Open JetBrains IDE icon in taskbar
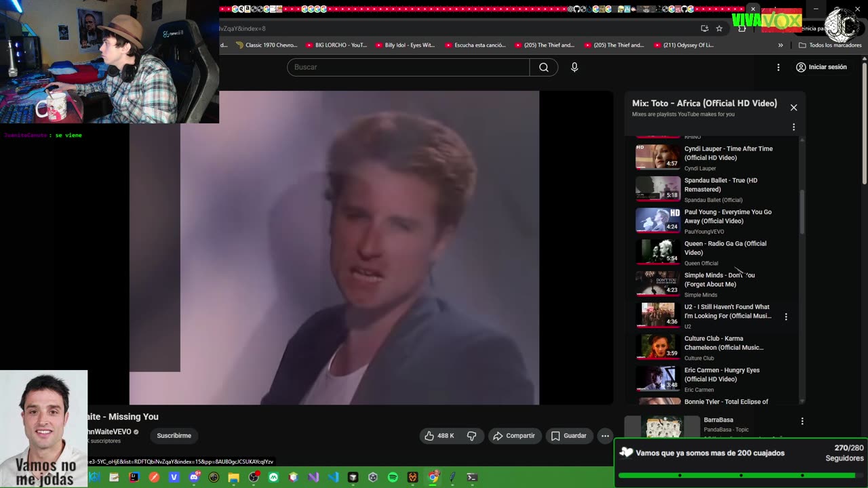 click(134, 477)
